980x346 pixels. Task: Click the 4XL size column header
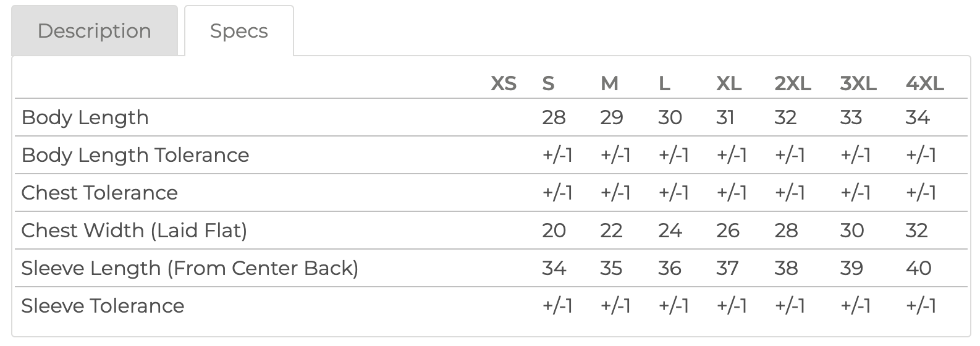924,83
